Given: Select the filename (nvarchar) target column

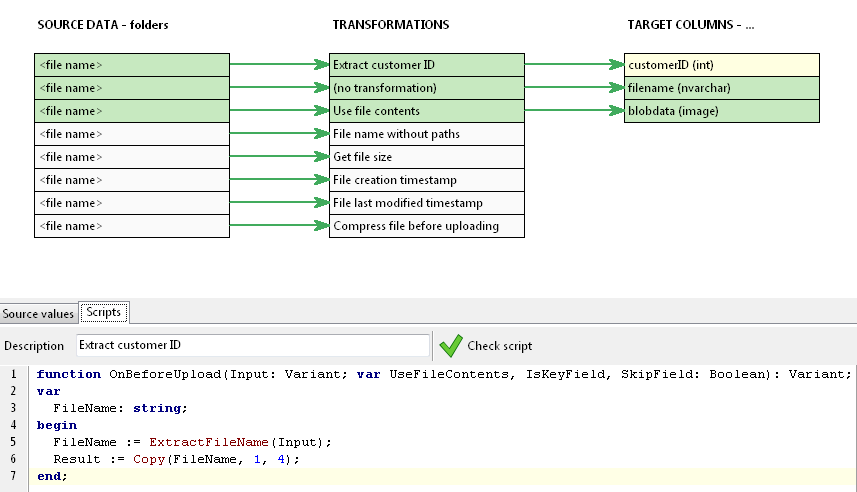Looking at the screenshot, I should pos(721,88).
